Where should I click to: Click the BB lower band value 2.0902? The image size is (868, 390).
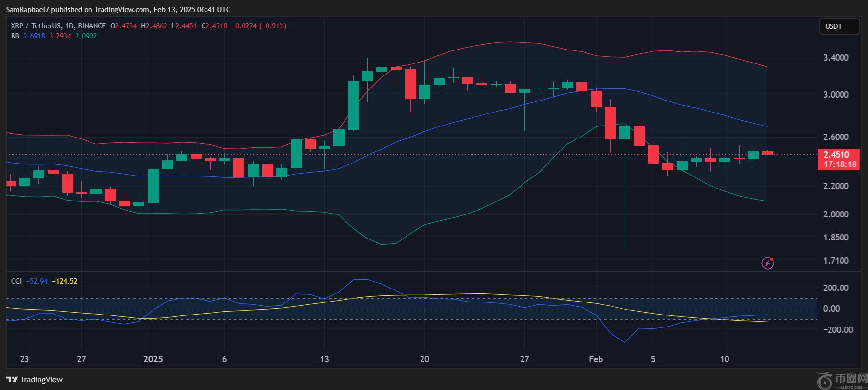[x=86, y=36]
